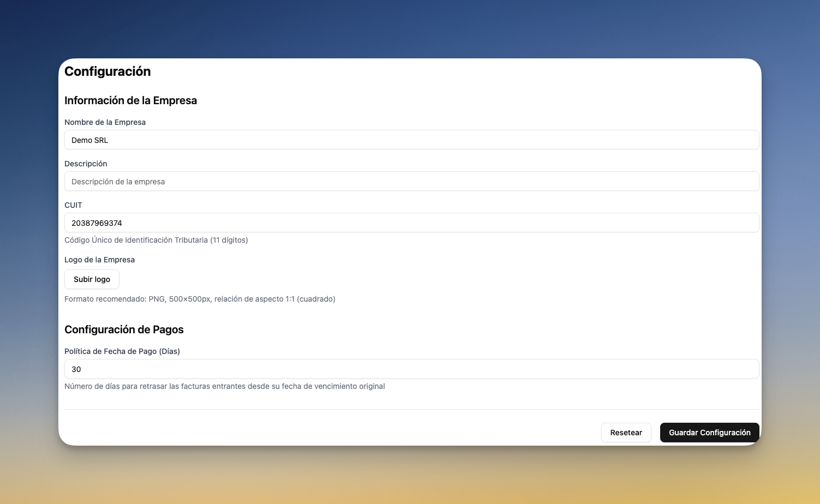
Task: Click the 11 dígitos helper text
Action: (157, 240)
